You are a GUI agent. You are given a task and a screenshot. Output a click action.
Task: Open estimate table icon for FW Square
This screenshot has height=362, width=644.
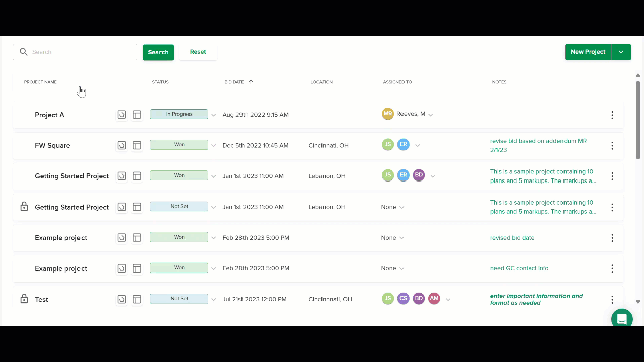click(x=137, y=145)
